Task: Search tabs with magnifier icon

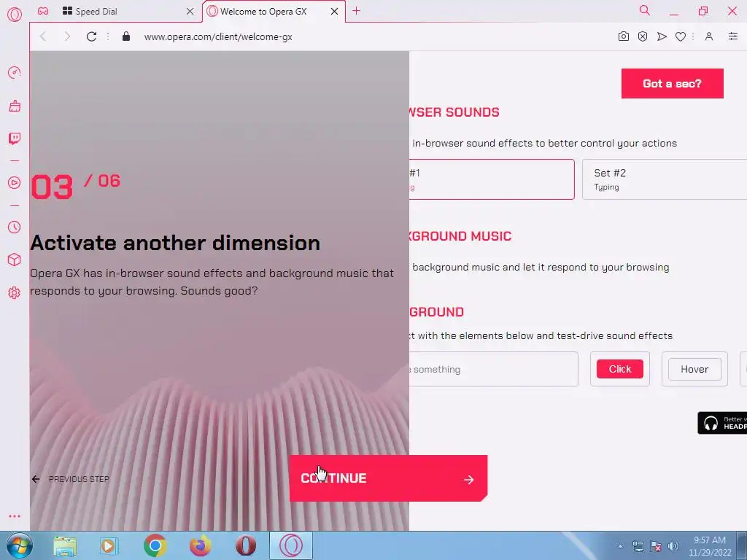Action: point(645,10)
